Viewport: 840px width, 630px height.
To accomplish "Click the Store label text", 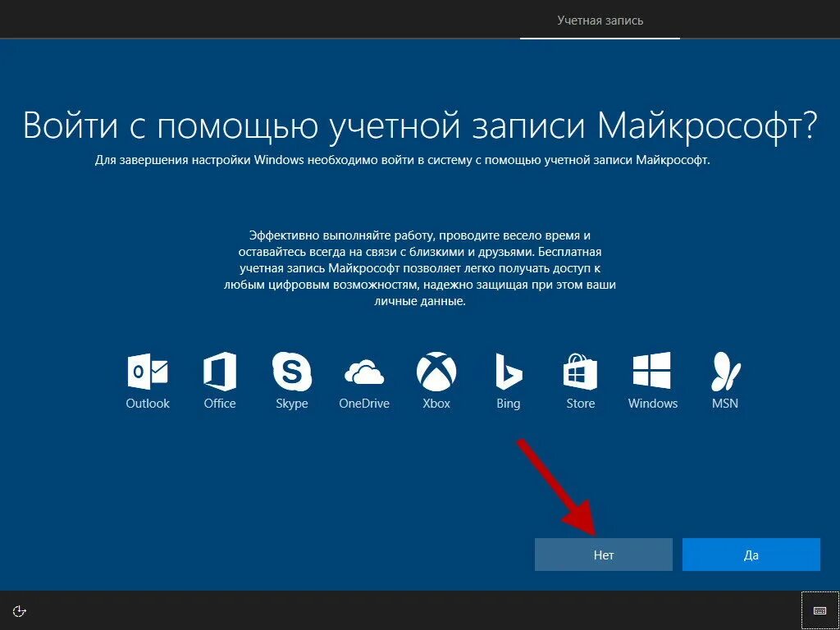I will tap(581, 404).
